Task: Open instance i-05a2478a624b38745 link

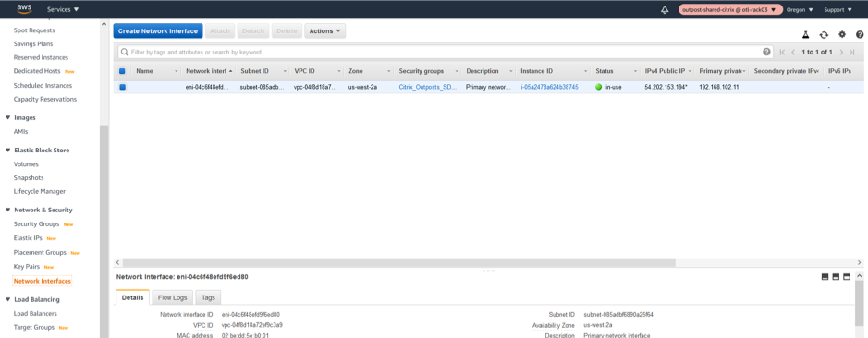Action: 549,88
